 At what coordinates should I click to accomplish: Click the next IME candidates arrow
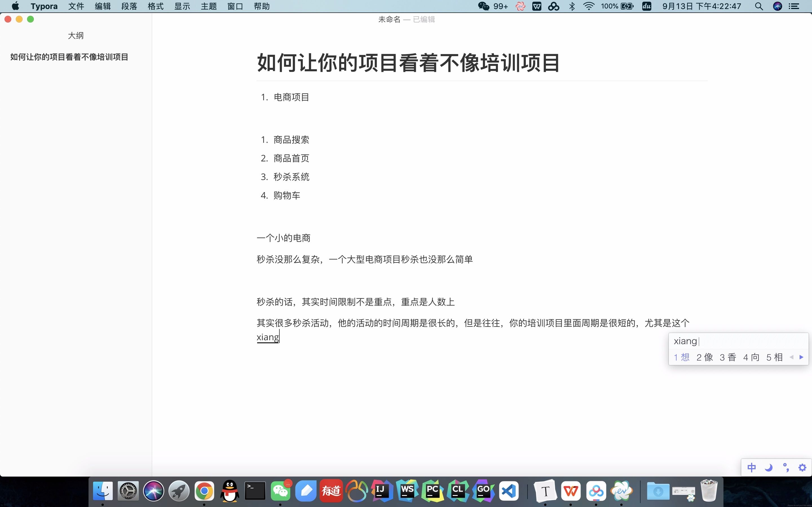pyautogui.click(x=802, y=357)
